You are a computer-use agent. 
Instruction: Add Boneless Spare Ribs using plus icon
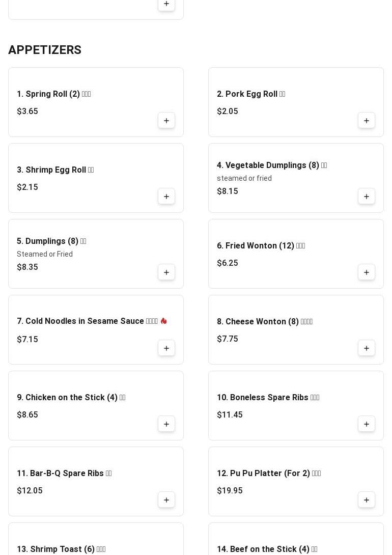click(367, 424)
